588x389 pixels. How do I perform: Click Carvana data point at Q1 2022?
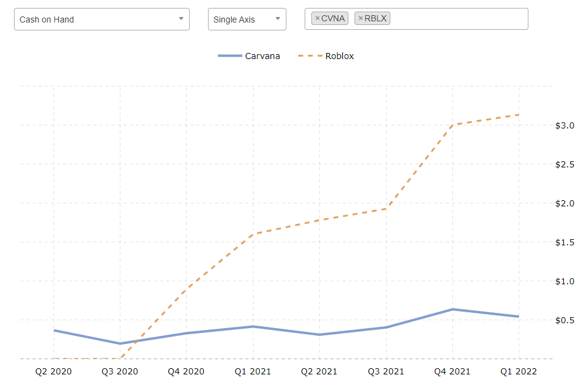tap(519, 317)
